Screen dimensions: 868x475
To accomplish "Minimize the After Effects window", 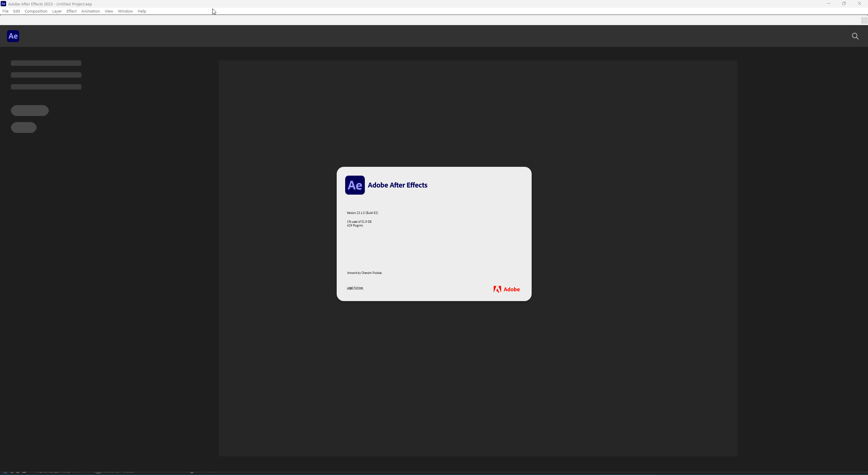I will click(x=828, y=4).
